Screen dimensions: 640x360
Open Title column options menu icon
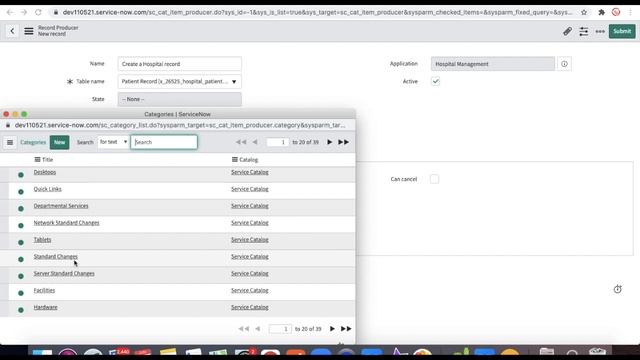tap(37, 160)
